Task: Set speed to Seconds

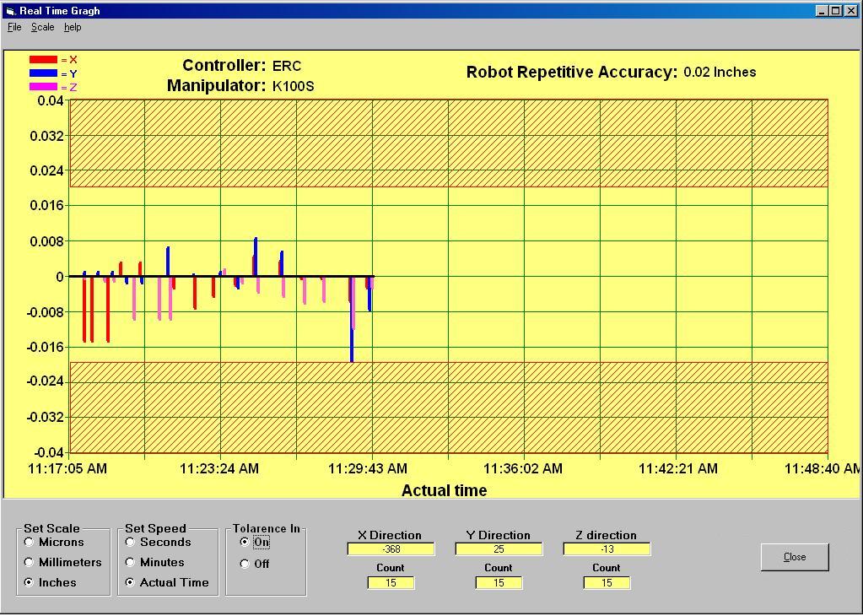Action: [131, 543]
